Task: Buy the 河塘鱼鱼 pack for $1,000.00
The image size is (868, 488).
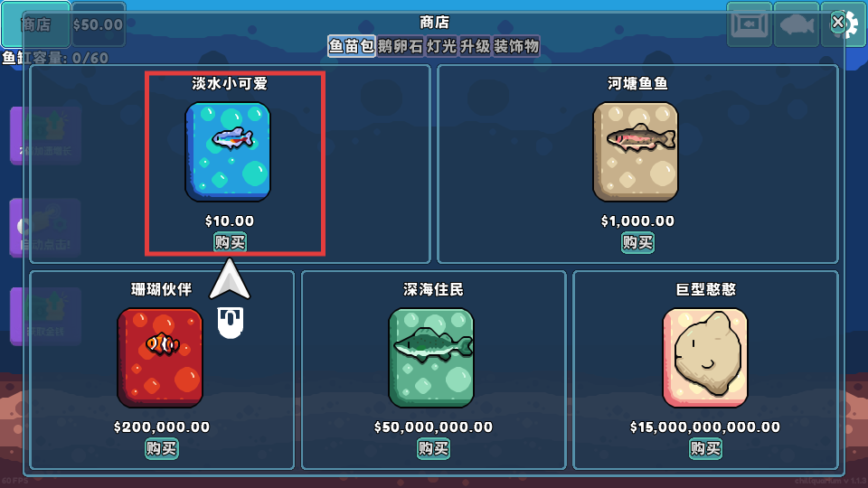Action: (637, 242)
